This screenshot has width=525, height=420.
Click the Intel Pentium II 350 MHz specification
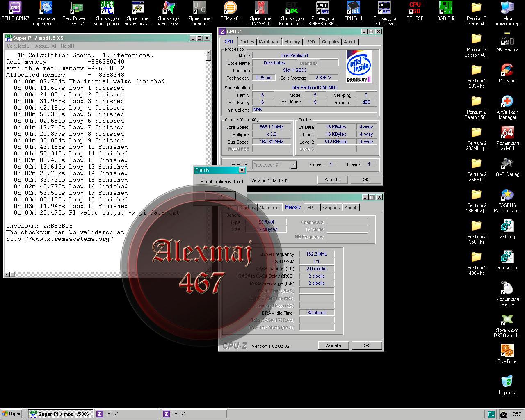coord(314,87)
